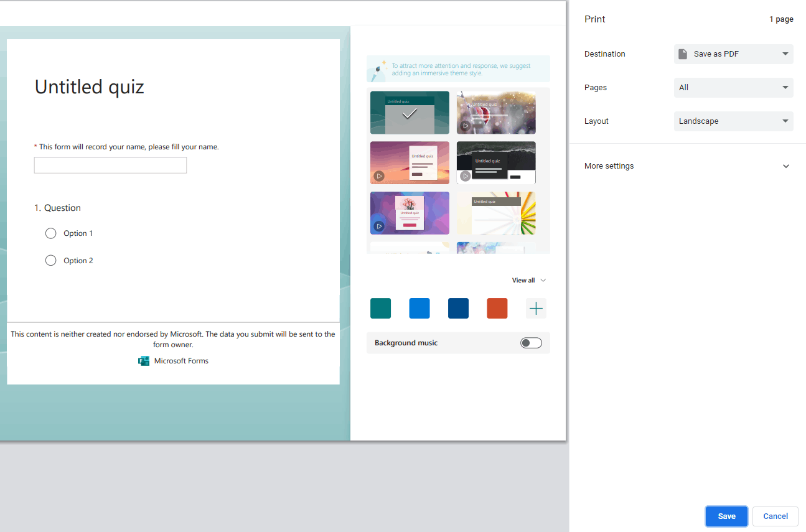Open the Pages dropdown set to All

point(734,88)
